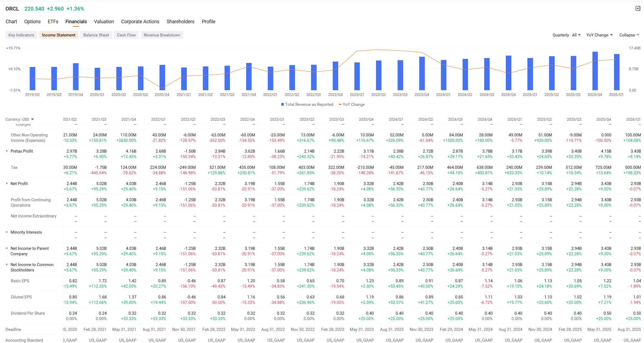Open the Quarterly · All period dropdown
This screenshot has width=644, height=343.
tap(567, 35)
